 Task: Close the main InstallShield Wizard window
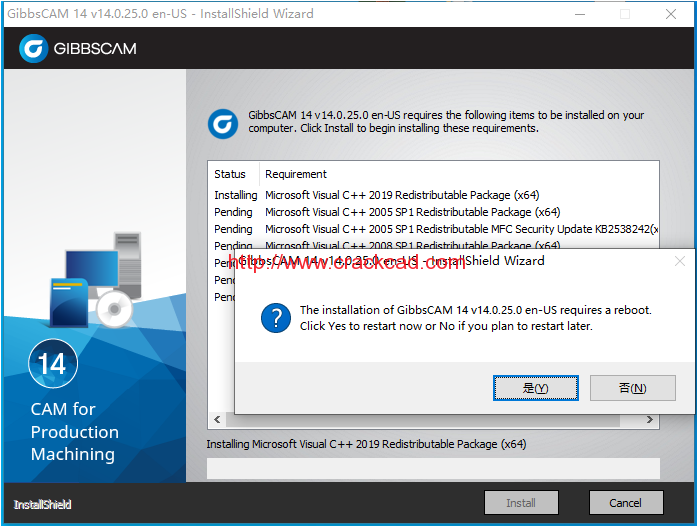coord(671,14)
